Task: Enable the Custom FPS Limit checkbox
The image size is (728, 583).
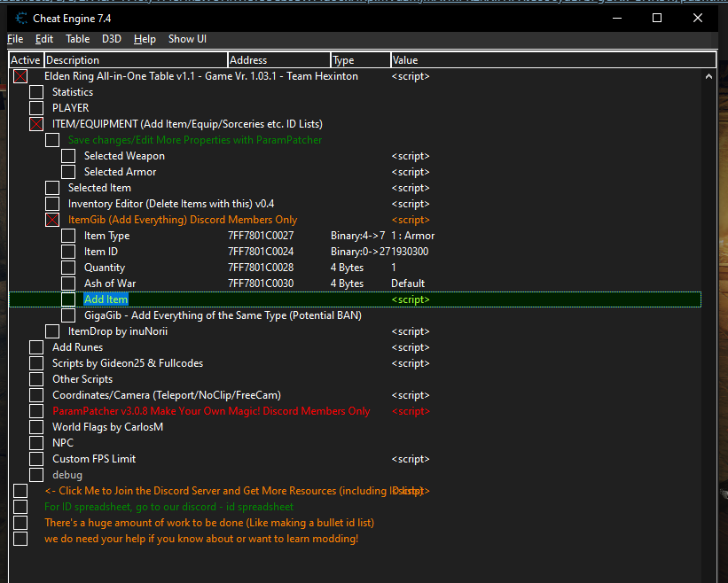Action: (36, 459)
